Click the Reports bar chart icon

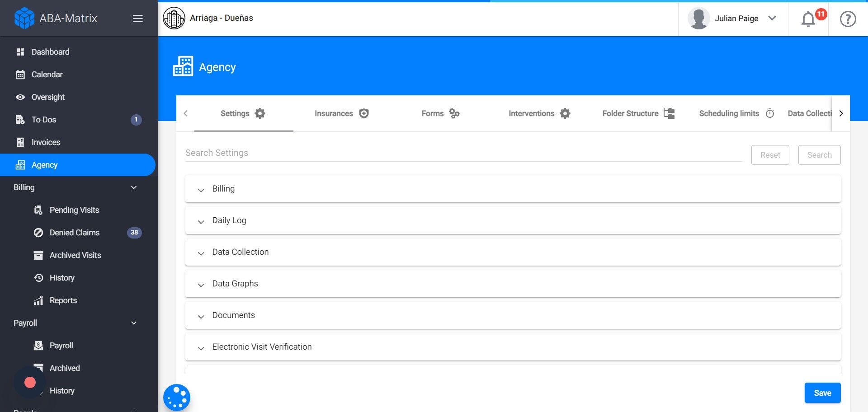pyautogui.click(x=38, y=300)
